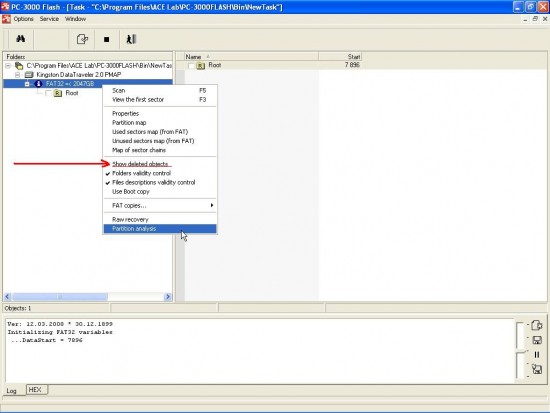Open the Service menu
Screen dimensions: 550x413
(x=49, y=19)
